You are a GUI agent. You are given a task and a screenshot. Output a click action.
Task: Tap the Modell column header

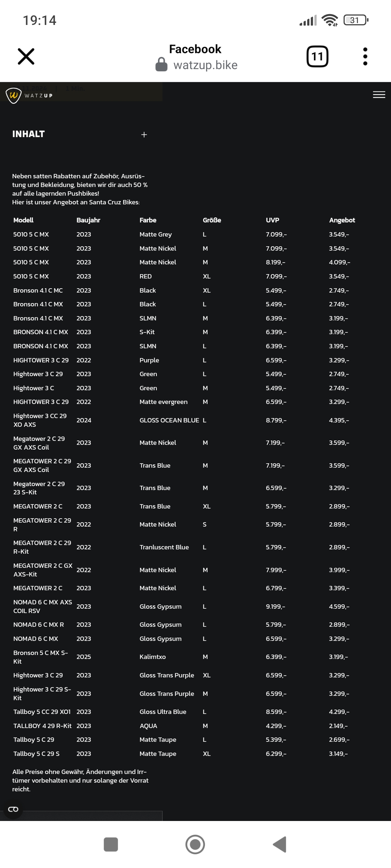(x=23, y=220)
